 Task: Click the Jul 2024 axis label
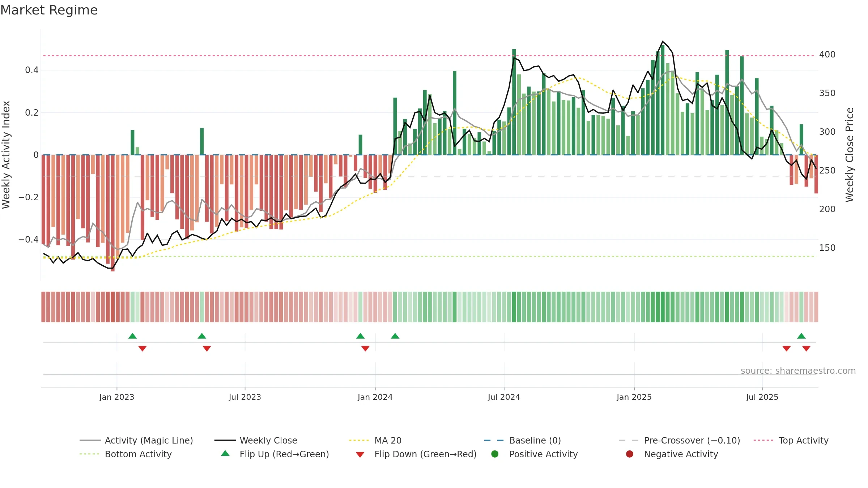coord(504,397)
